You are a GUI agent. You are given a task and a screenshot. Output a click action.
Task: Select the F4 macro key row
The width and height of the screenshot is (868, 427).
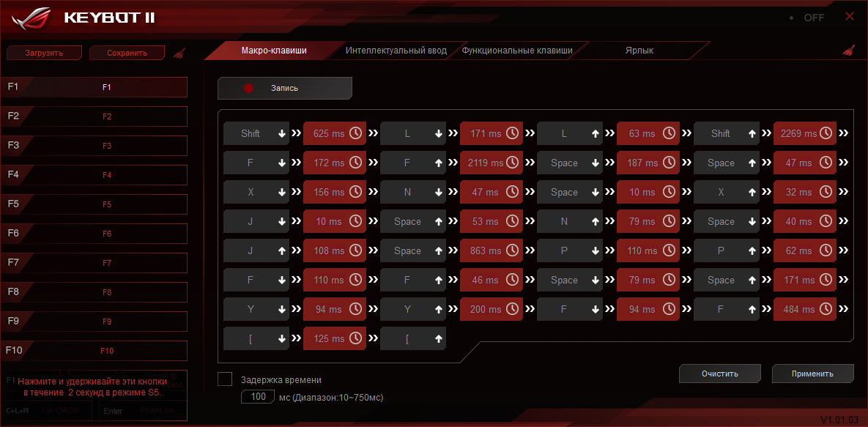point(94,175)
